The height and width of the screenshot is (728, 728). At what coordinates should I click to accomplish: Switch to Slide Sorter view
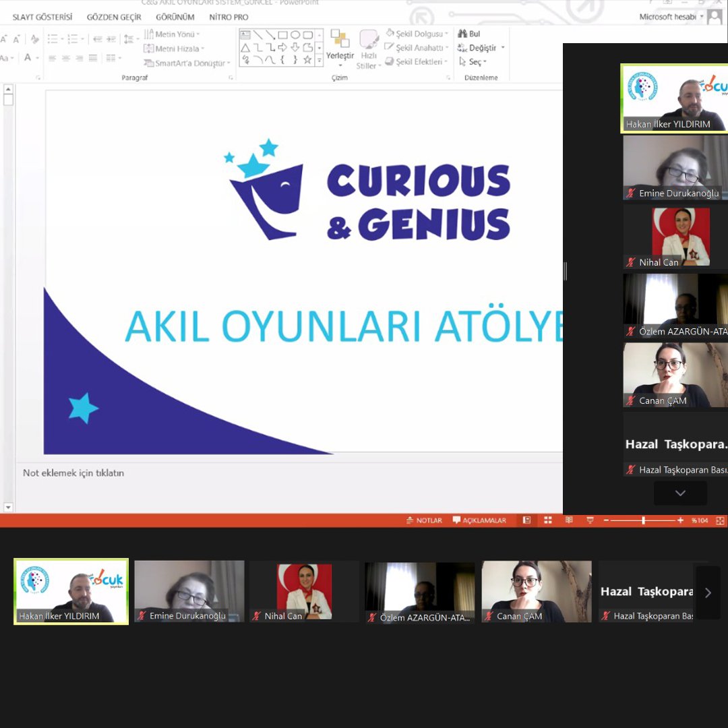coord(548,520)
